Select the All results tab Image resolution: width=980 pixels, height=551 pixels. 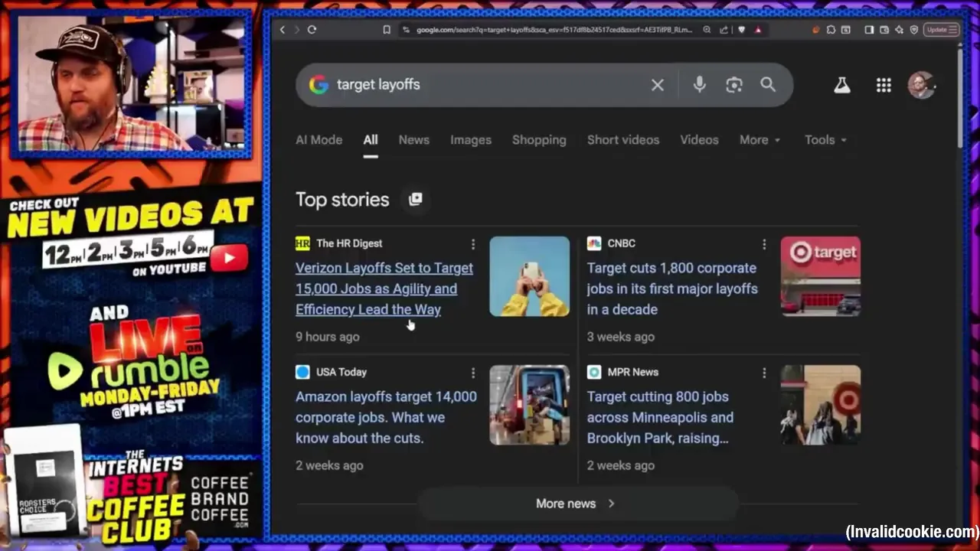click(371, 140)
